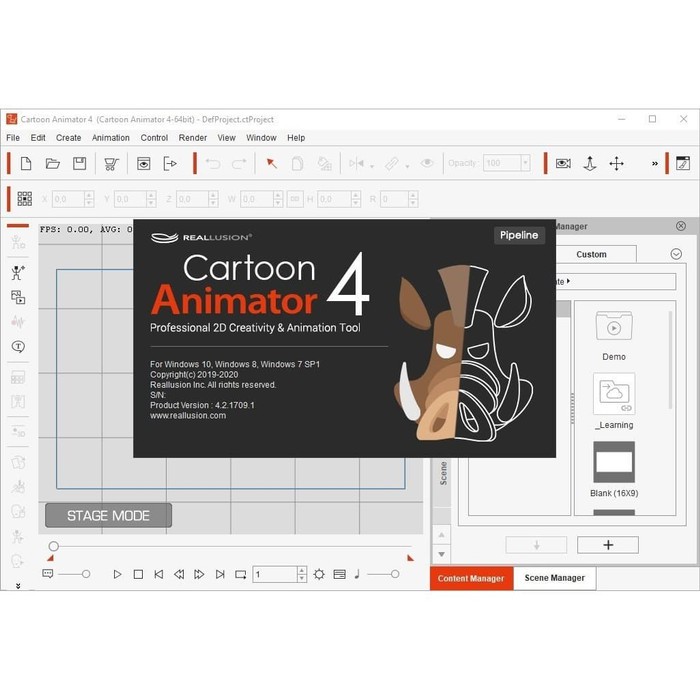Screen dimensions: 700x700
Task: Click the Flip mirror icon
Action: click(356, 163)
